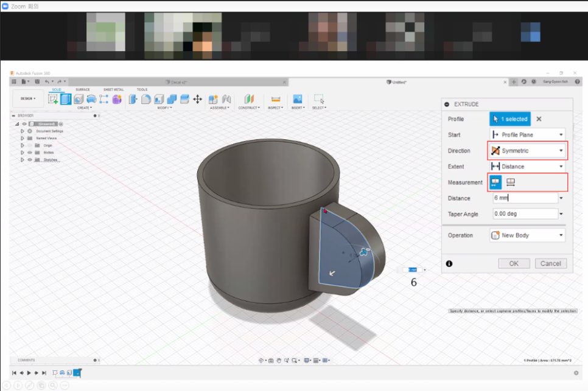
Task: Open the data panel grid icon
Action: coord(14,81)
